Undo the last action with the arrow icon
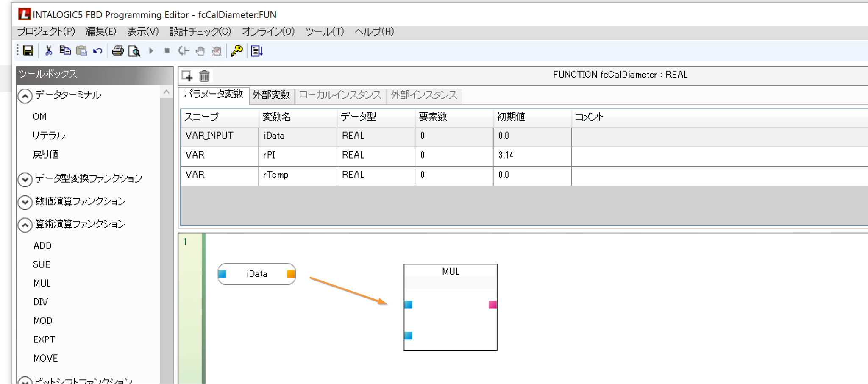 click(98, 51)
